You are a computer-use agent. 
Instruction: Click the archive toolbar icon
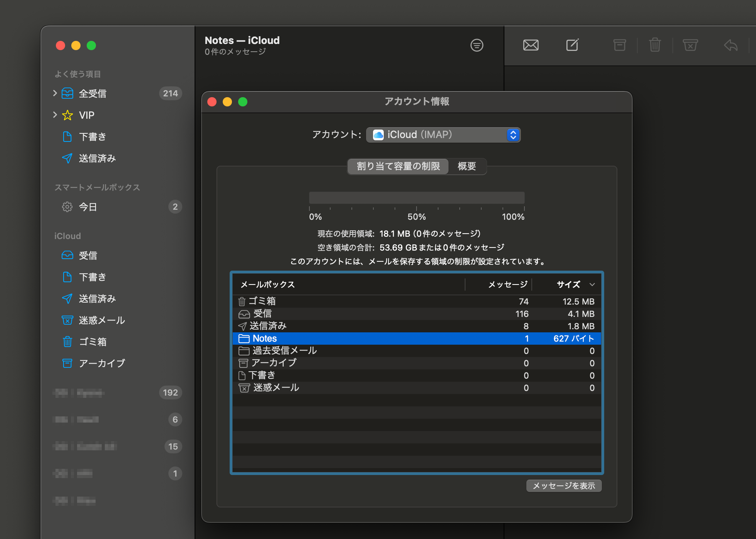click(x=620, y=45)
